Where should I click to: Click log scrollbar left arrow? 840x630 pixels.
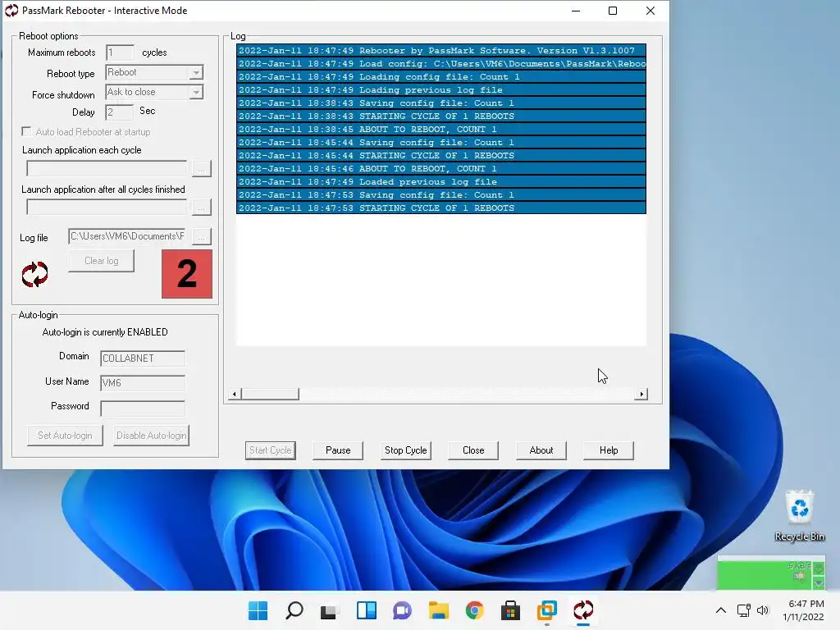(234, 395)
